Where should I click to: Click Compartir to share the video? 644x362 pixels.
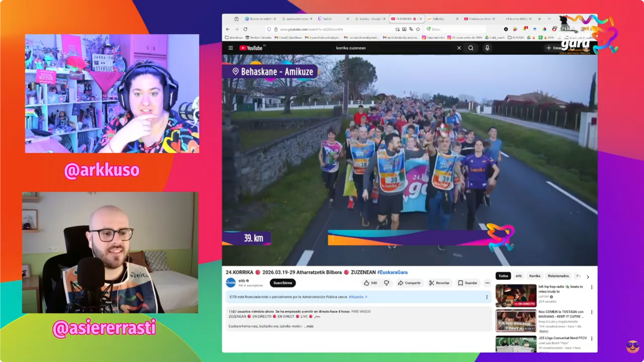[x=409, y=283]
